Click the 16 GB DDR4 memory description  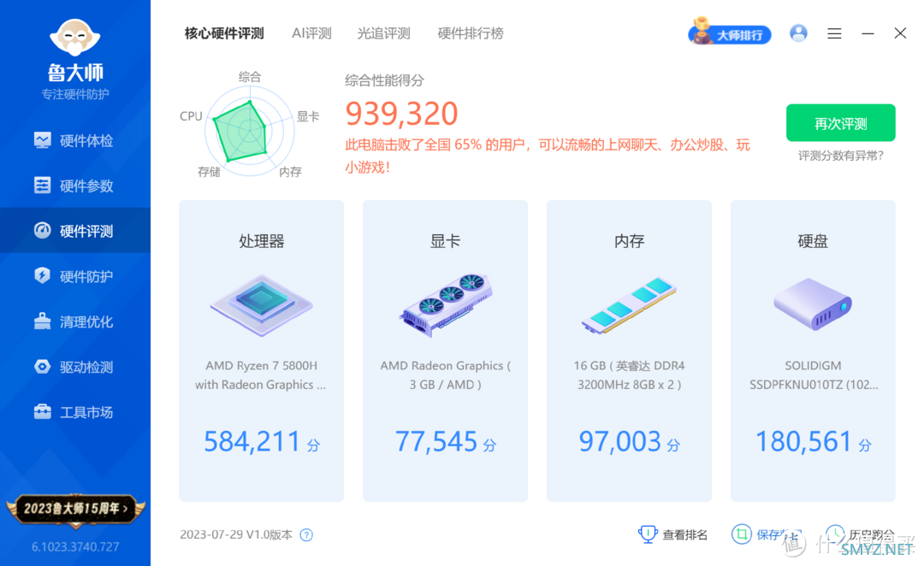tap(630, 375)
